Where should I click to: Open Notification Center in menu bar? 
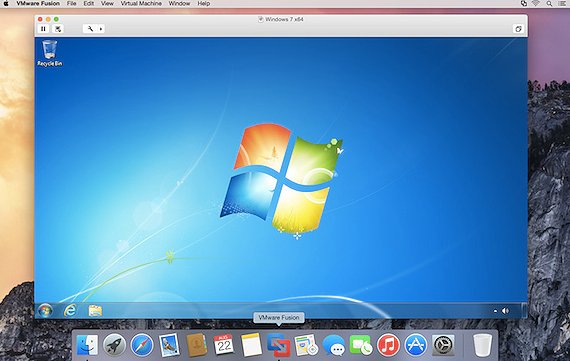click(562, 3)
